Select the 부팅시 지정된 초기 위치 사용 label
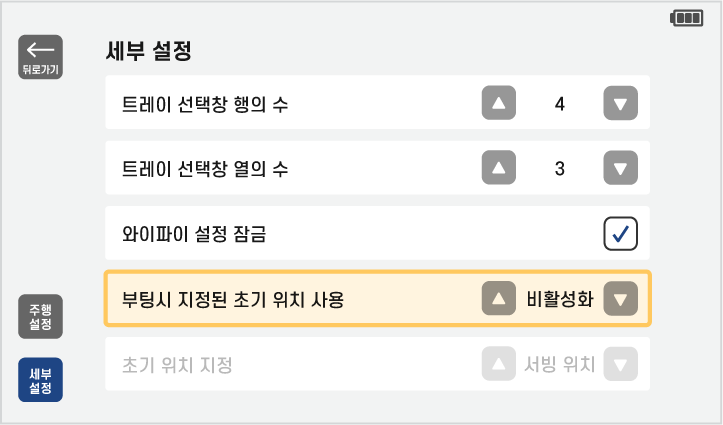The width and height of the screenshot is (723, 425). 233,299
